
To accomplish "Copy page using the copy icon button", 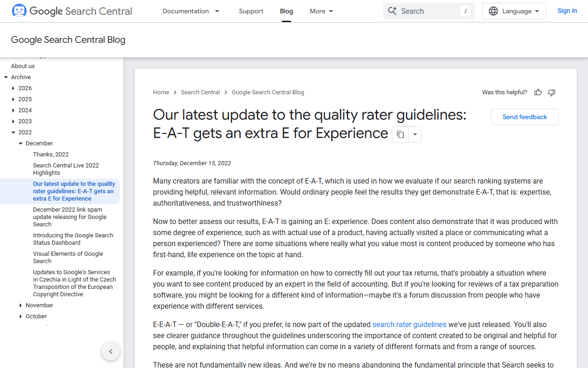I will coord(400,134).
